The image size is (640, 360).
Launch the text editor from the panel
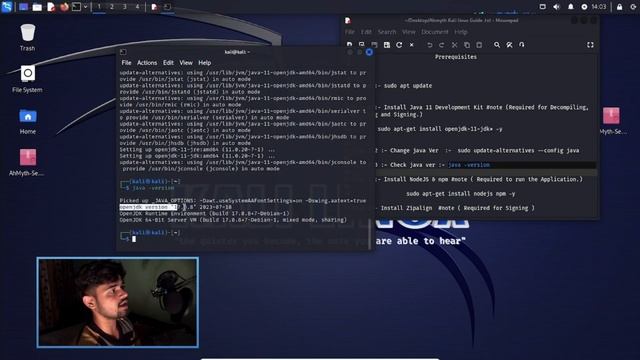coord(51,7)
